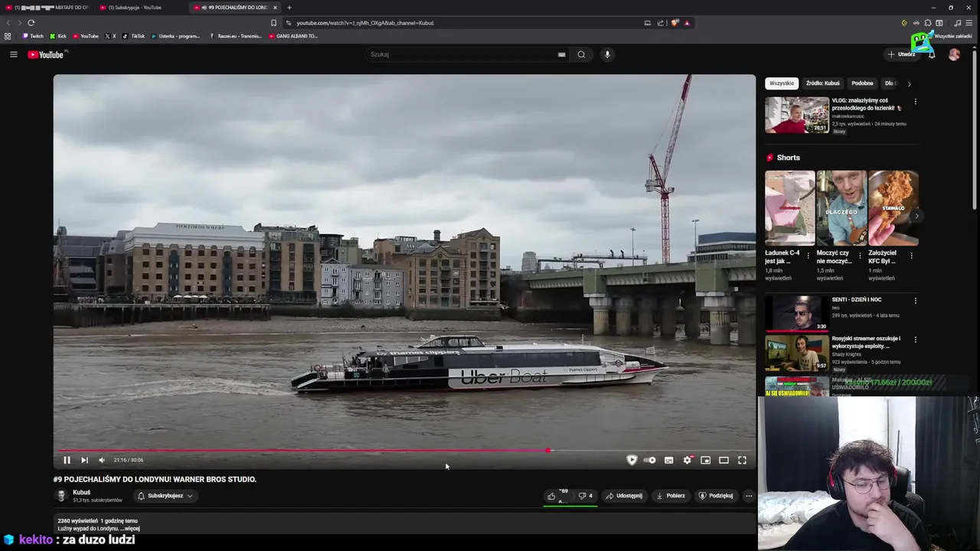Mute the video volume
This screenshot has height=551, width=980.
click(102, 460)
